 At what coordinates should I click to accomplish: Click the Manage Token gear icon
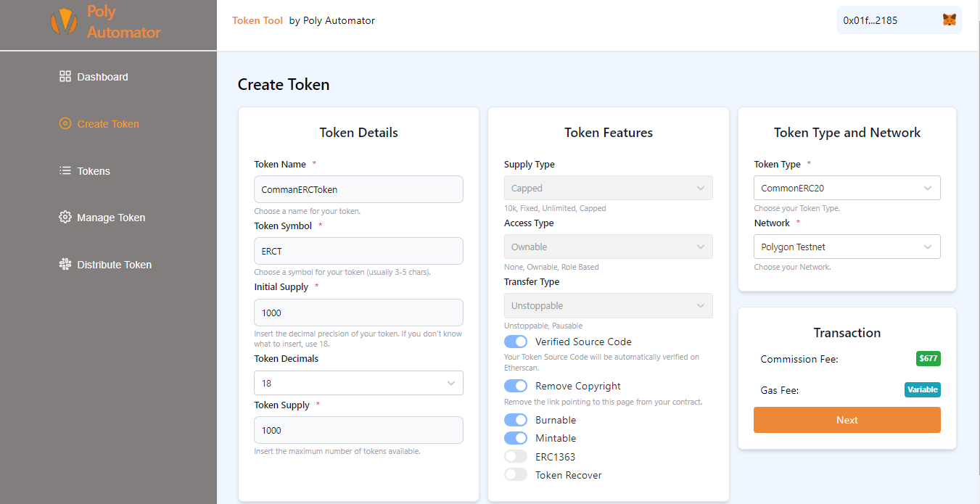(65, 217)
